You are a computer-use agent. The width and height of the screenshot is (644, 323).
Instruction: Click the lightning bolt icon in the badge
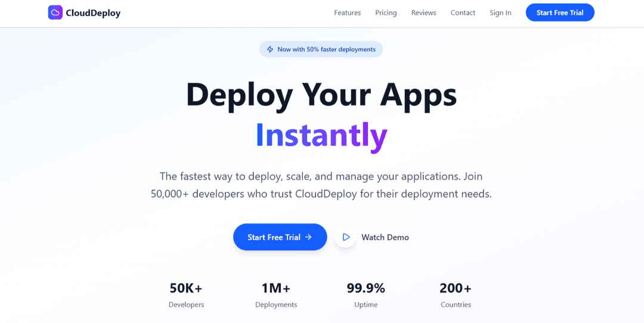pos(270,49)
